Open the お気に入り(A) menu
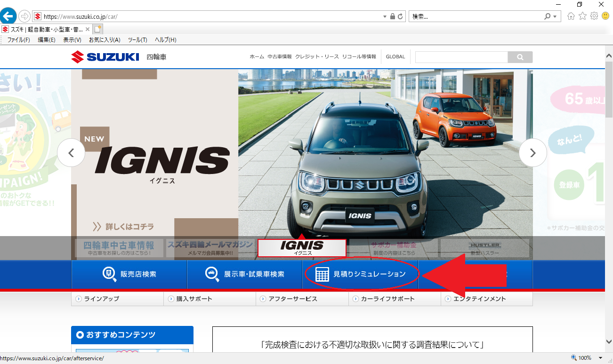This screenshot has height=364, width=613. tap(105, 40)
